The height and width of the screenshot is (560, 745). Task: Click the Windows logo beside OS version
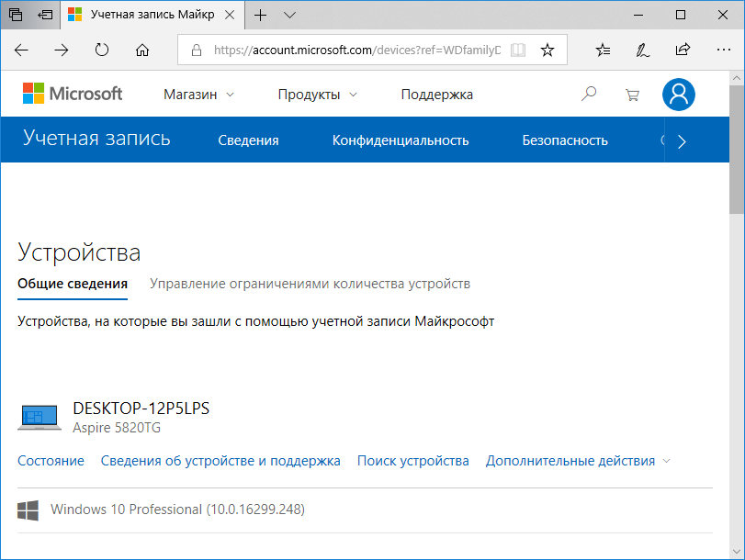point(28,510)
